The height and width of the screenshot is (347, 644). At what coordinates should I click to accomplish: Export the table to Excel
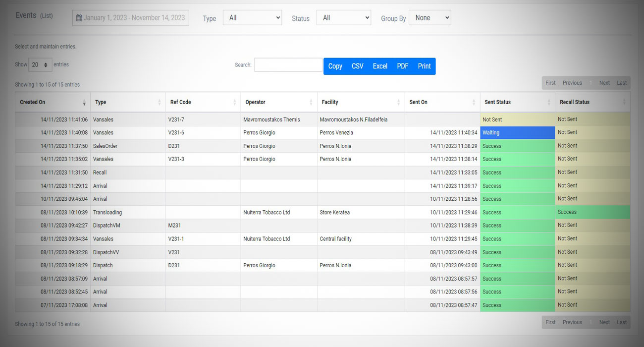pyautogui.click(x=380, y=66)
